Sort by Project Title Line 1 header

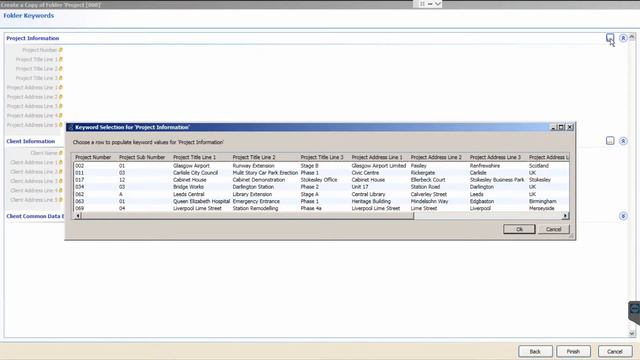click(194, 157)
